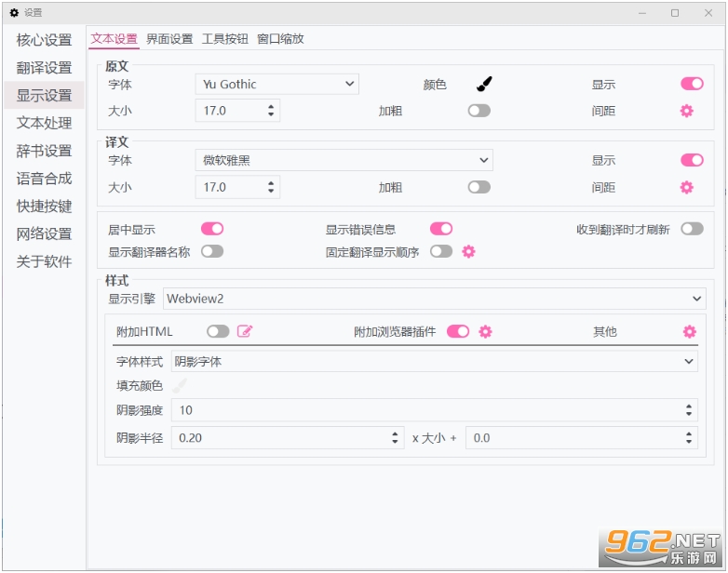Open 辞书设置 in sidebar
The width and height of the screenshot is (728, 573).
click(44, 151)
